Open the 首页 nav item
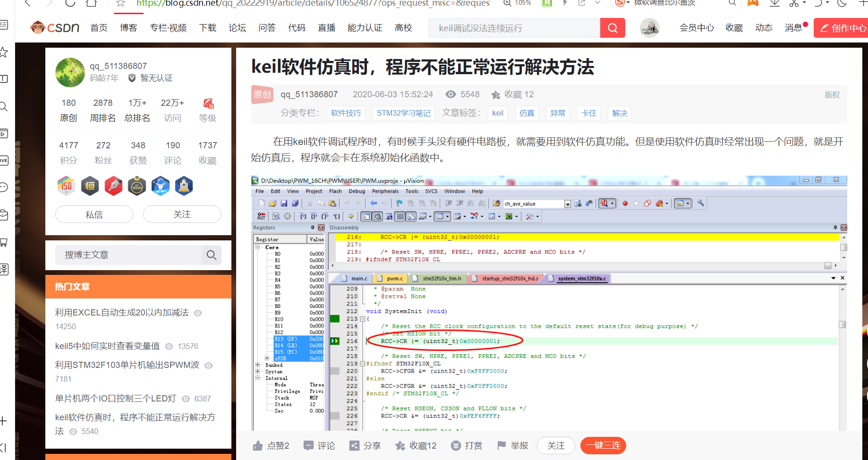 point(99,28)
